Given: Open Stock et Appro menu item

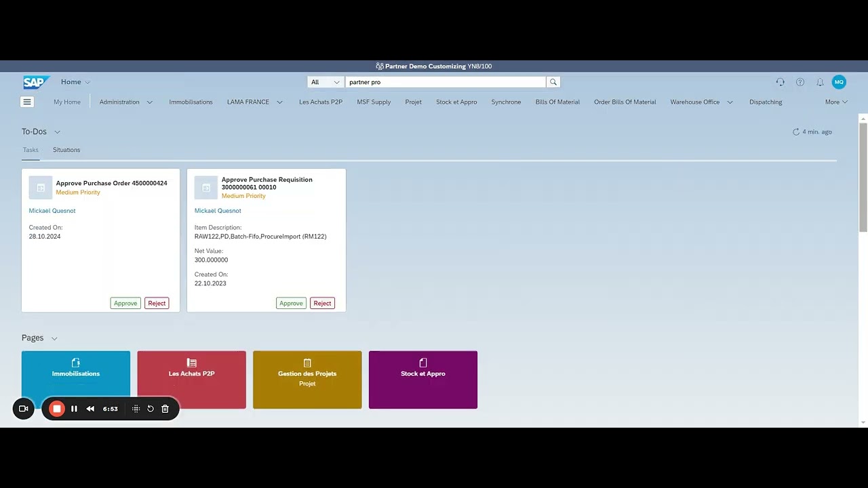Looking at the screenshot, I should pos(456,102).
